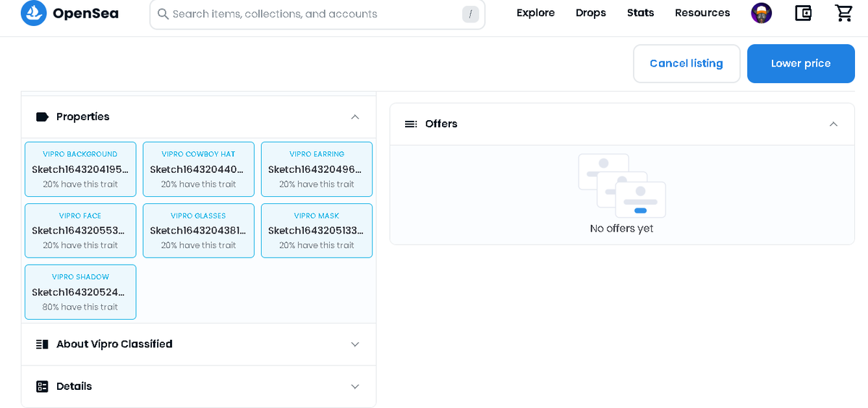Open the VIPRO EARRING property card
Viewport: 868px width, 408px height.
(x=317, y=169)
